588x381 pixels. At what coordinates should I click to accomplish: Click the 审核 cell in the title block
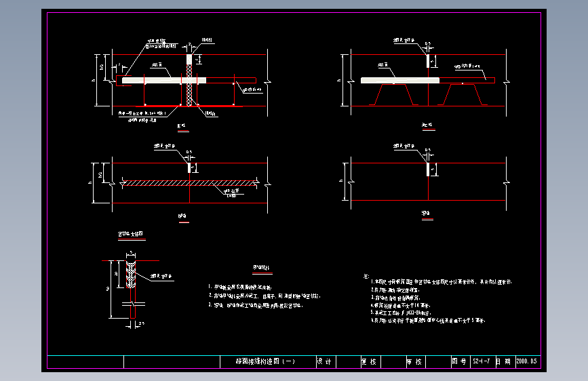point(414,361)
